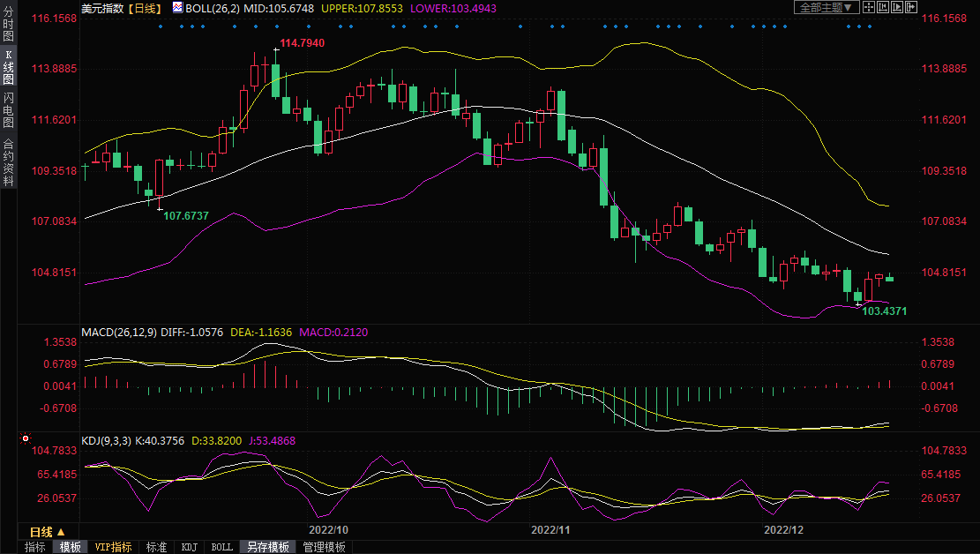
Task: Click the 【日线】 period label in chart title
Action: click(142, 7)
